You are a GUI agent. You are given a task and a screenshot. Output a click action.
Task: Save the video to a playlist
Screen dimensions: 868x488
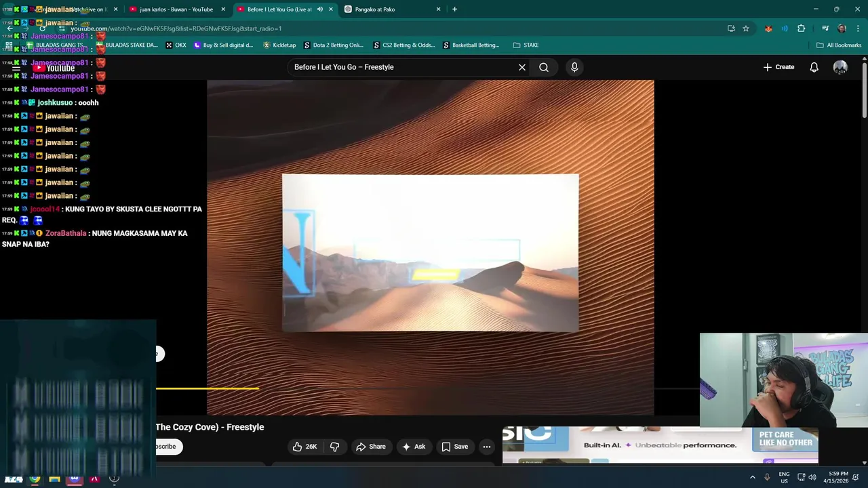(455, 447)
